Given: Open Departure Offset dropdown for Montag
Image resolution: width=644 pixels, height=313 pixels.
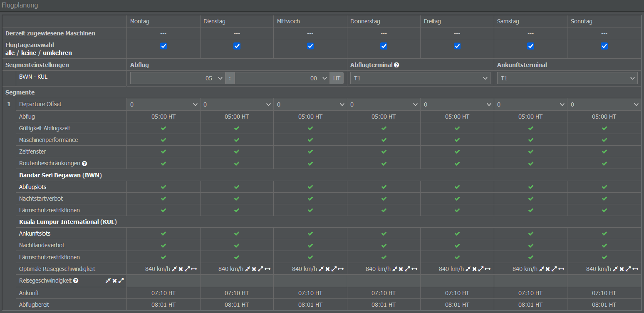Looking at the screenshot, I should tap(163, 104).
